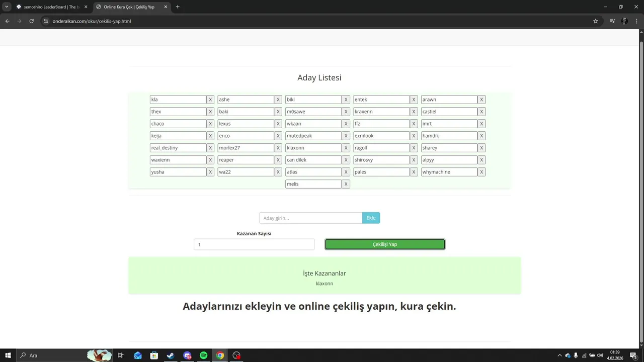
Task: Click the microphone icon in system tray
Action: (x=576, y=355)
